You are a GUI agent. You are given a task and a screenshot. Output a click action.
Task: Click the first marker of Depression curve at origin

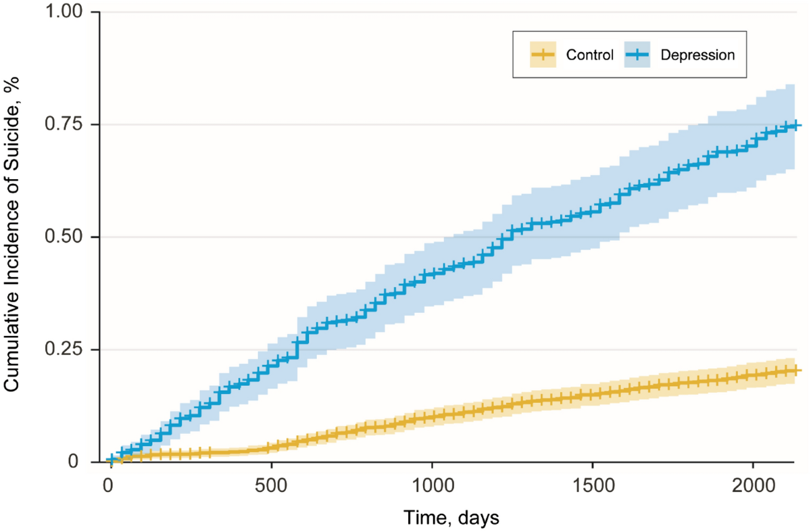111,460
